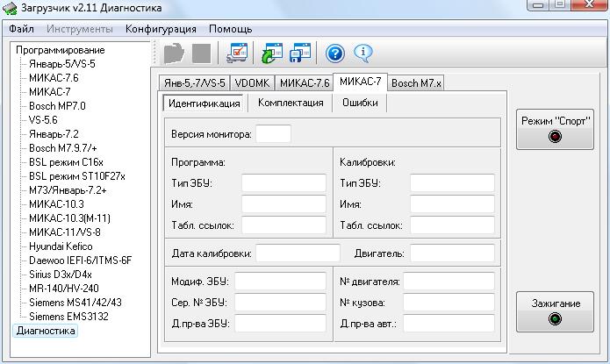Viewport: 610px width, 364px height.
Task: Switch to МИКАС-7.6 tab
Action: tap(305, 82)
